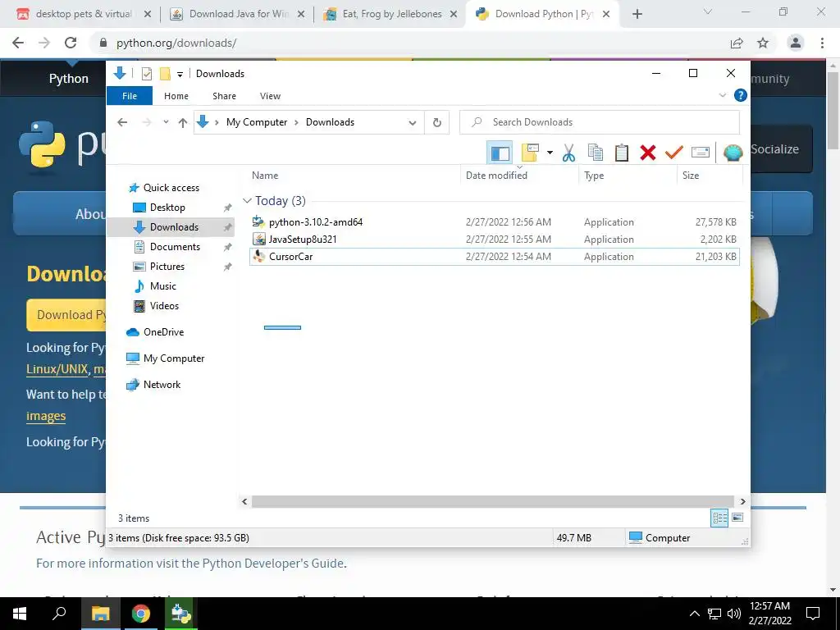Switch to Large icons view at bottom
Image resolution: width=840 pixels, height=630 pixels.
tap(737, 518)
